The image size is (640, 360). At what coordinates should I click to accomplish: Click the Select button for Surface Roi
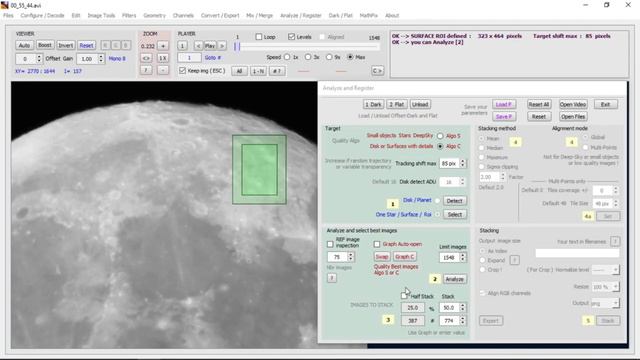click(x=455, y=214)
